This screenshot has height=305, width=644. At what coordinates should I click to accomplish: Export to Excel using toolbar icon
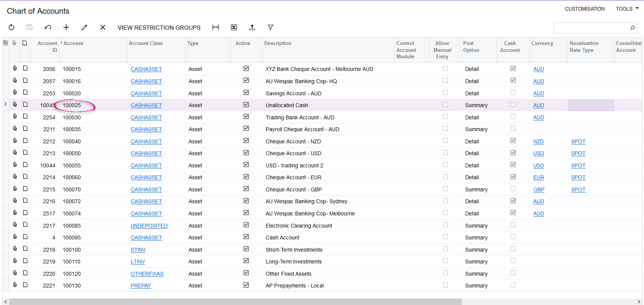(x=234, y=27)
